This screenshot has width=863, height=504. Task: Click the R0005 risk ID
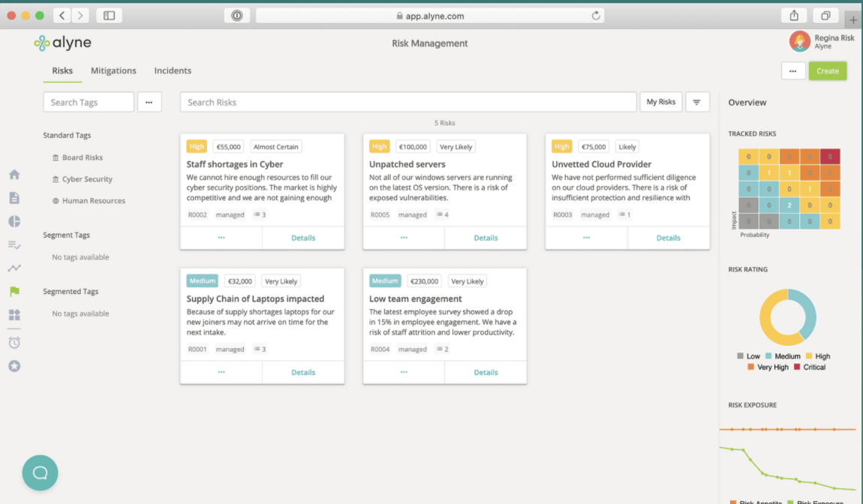point(380,214)
